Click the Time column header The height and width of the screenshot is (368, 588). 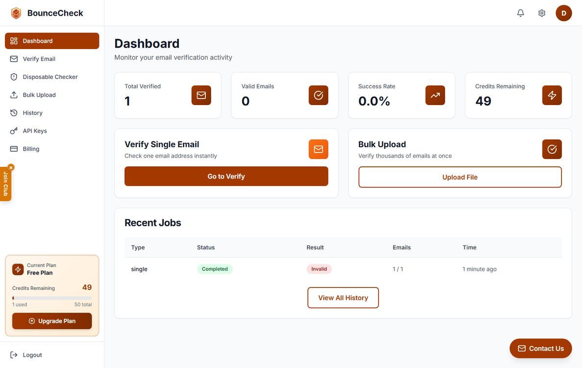point(469,247)
